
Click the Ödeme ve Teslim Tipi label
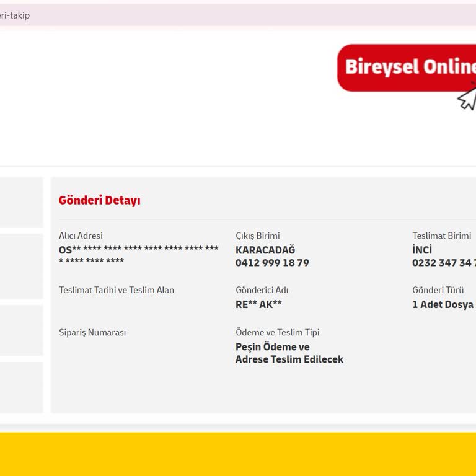pyautogui.click(x=277, y=332)
